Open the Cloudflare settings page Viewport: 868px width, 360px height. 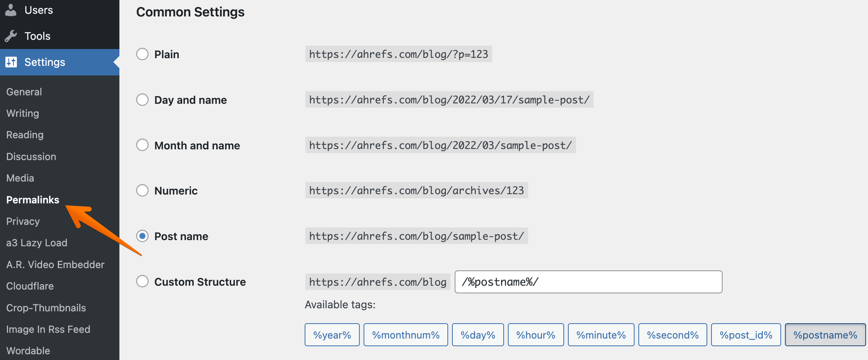[x=29, y=286]
